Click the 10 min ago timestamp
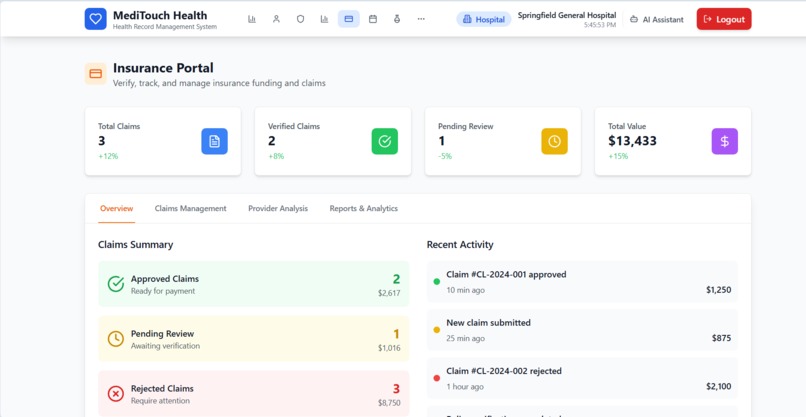The height and width of the screenshot is (417, 806). 465,291
